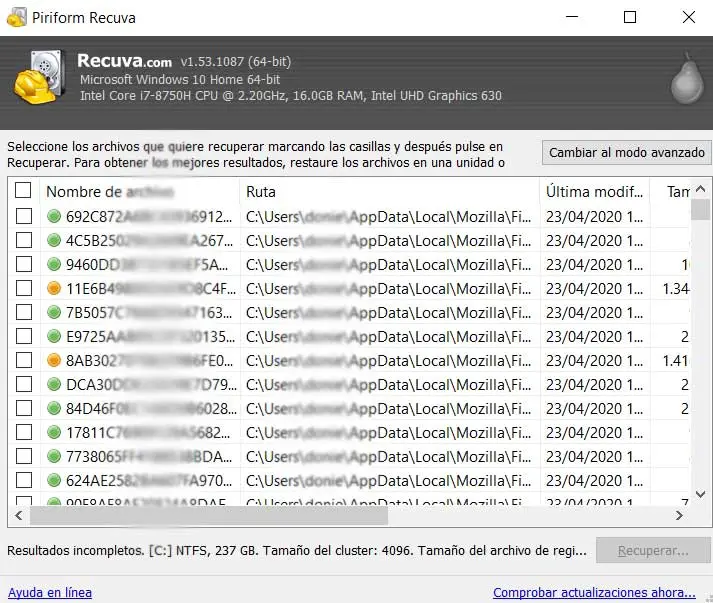Tick checkbox of file 9460DD
This screenshot has height=603, width=713.
(24, 264)
